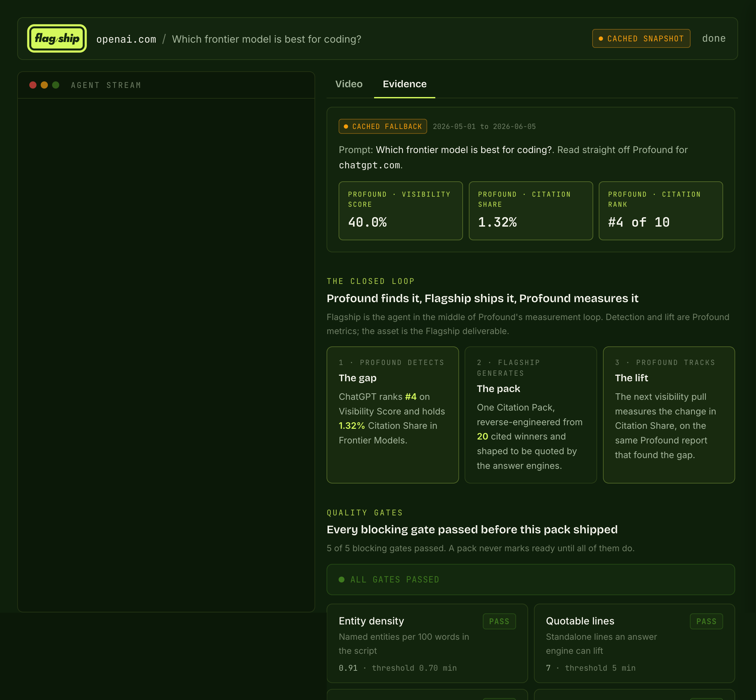
Task: Click the '#4 of 10' rank value
Action: [638, 222]
